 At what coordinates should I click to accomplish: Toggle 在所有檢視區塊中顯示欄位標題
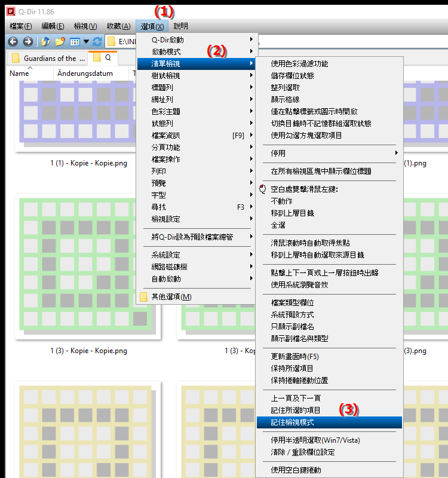click(x=330, y=171)
